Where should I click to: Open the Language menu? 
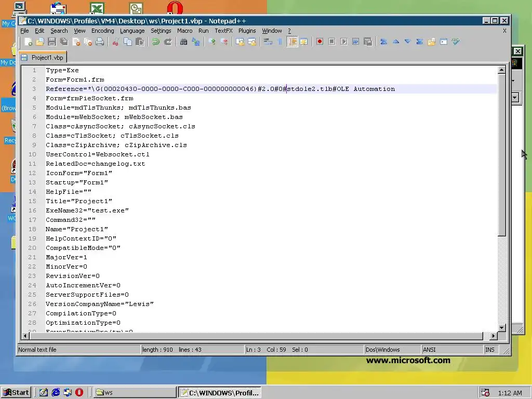132,31
